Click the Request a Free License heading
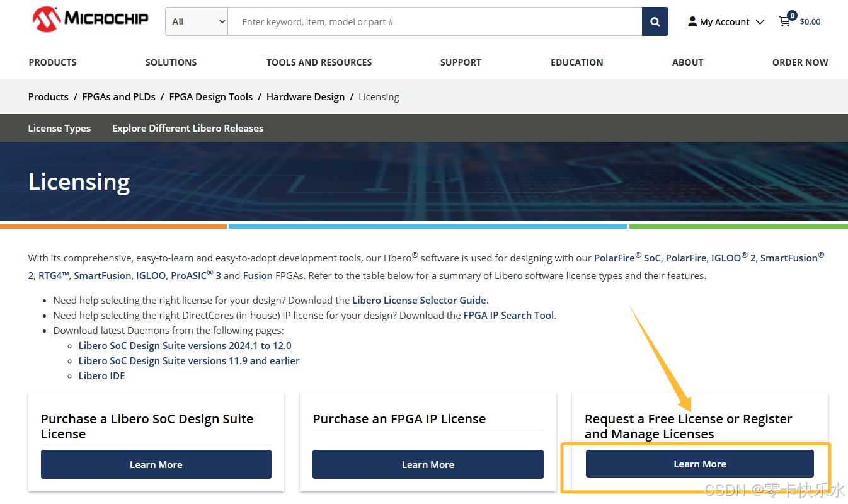This screenshot has height=504, width=848. tap(689, 427)
